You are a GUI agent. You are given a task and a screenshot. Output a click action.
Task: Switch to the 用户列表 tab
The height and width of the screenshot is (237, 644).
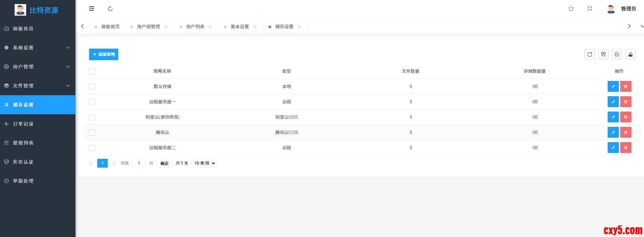pyautogui.click(x=195, y=27)
